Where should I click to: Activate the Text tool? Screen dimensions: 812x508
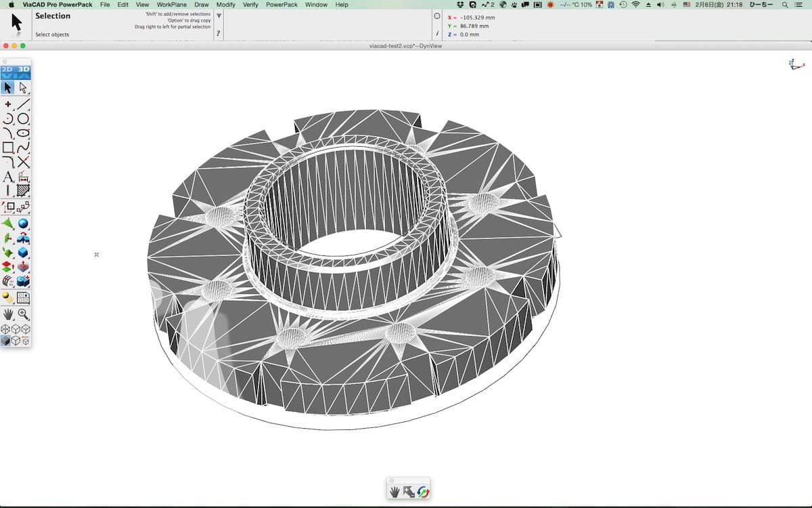[x=8, y=177]
